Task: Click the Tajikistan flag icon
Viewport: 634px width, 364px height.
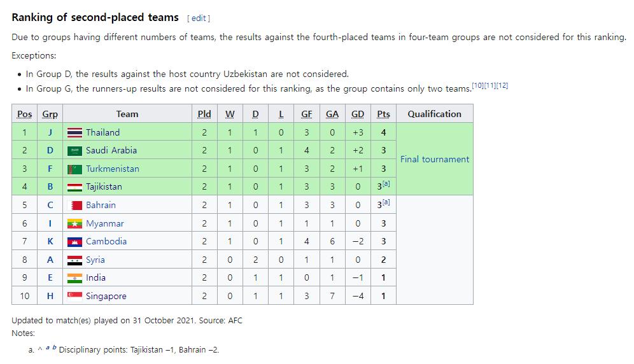Action: click(74, 187)
